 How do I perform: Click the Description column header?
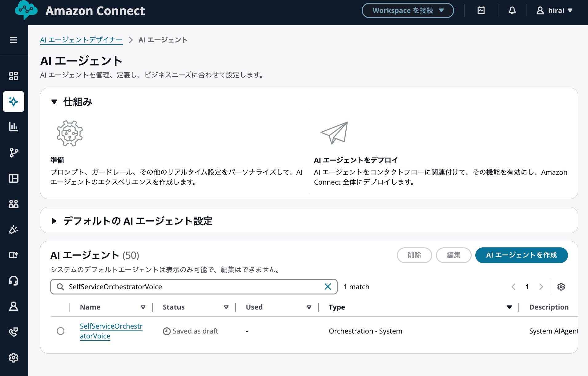549,307
